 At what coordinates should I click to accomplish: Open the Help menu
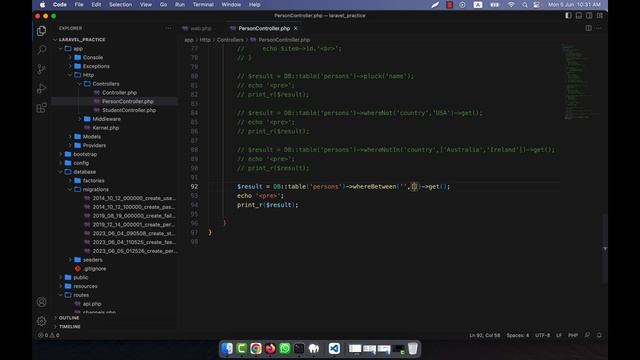[254, 5]
